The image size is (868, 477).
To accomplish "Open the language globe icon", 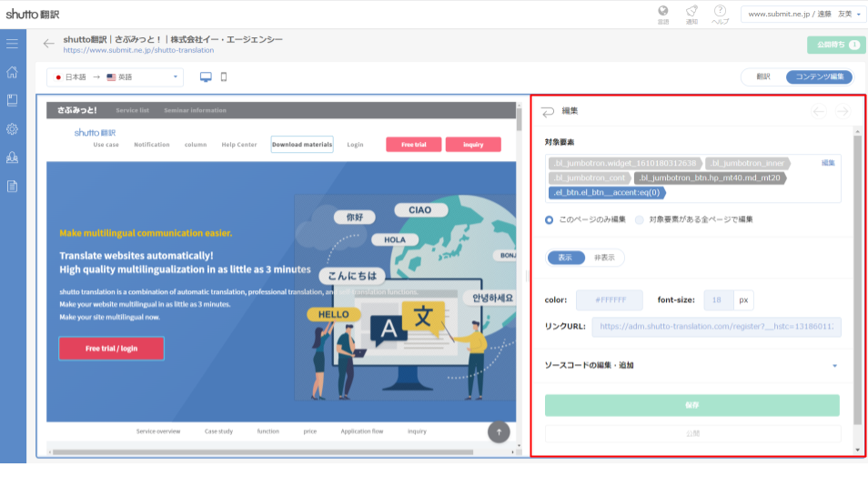I will click(662, 15).
